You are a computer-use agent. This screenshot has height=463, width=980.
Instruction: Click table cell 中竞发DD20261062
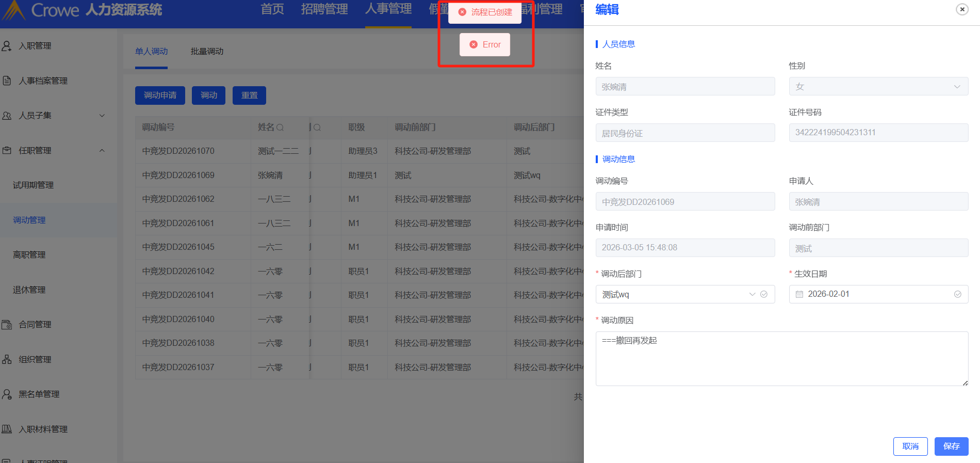point(178,199)
